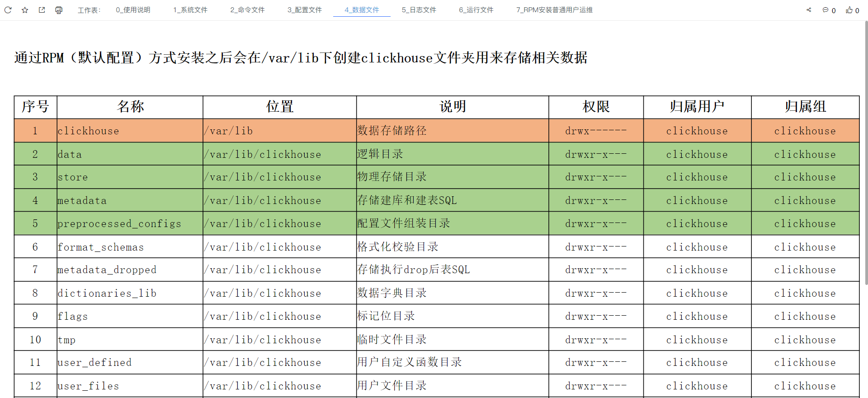
Task: Click the 说明 column header
Action: pyautogui.click(x=453, y=107)
